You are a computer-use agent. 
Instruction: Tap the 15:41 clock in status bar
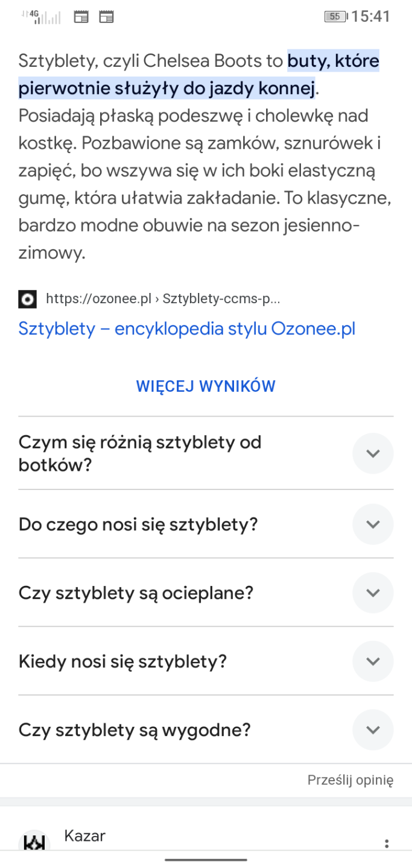click(x=371, y=17)
